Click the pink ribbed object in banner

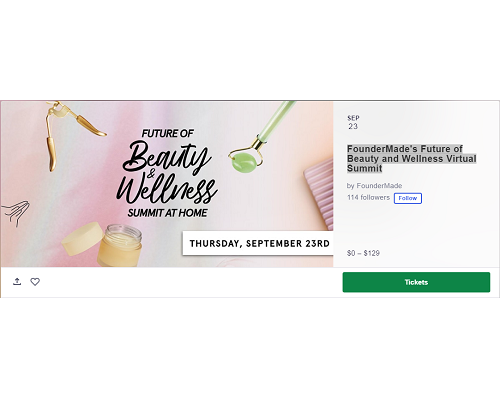[x=318, y=195]
